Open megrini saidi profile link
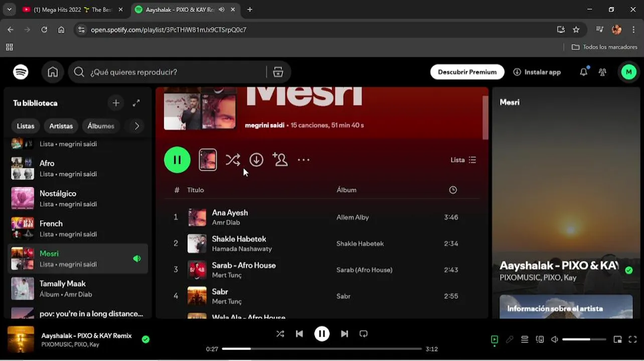Viewport: 644px width, 361px height. click(264, 125)
